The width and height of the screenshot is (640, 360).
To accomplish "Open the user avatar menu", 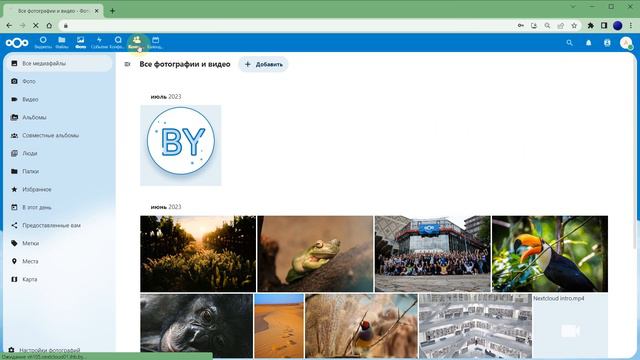I will click(626, 42).
